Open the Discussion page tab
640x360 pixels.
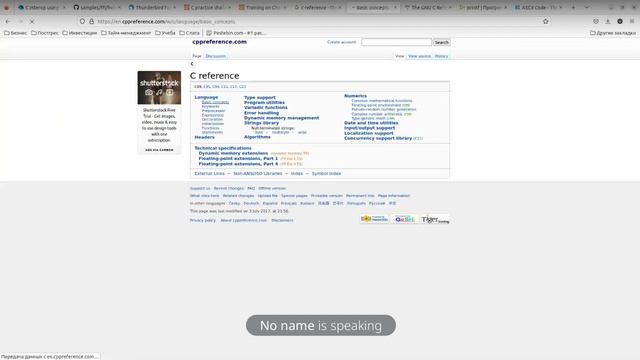coord(216,56)
